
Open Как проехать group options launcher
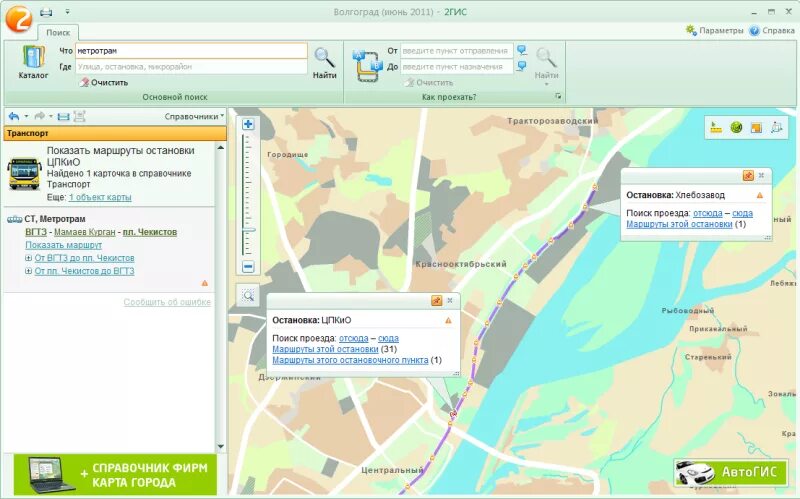click(558, 96)
